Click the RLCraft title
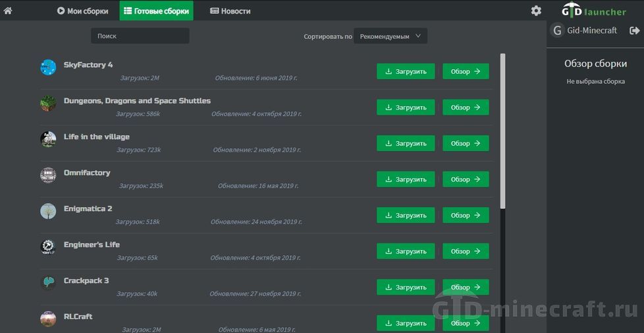The width and height of the screenshot is (644, 333). [78, 317]
